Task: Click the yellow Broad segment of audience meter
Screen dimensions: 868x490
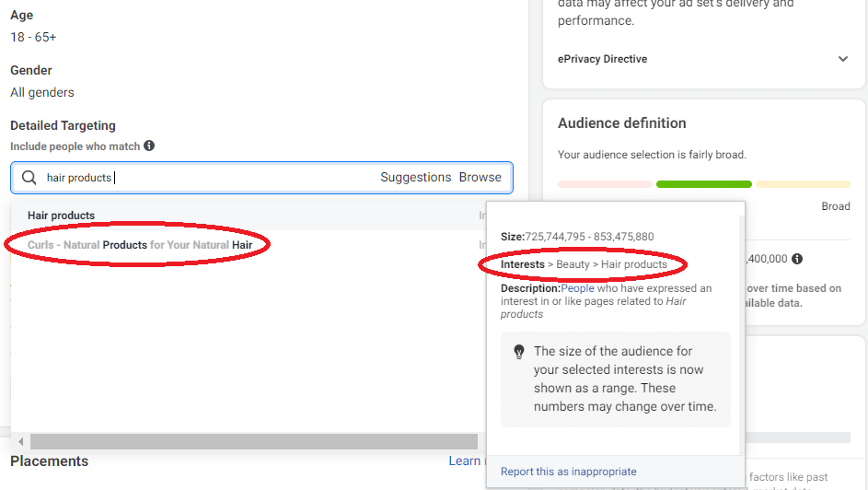Action: (803, 184)
